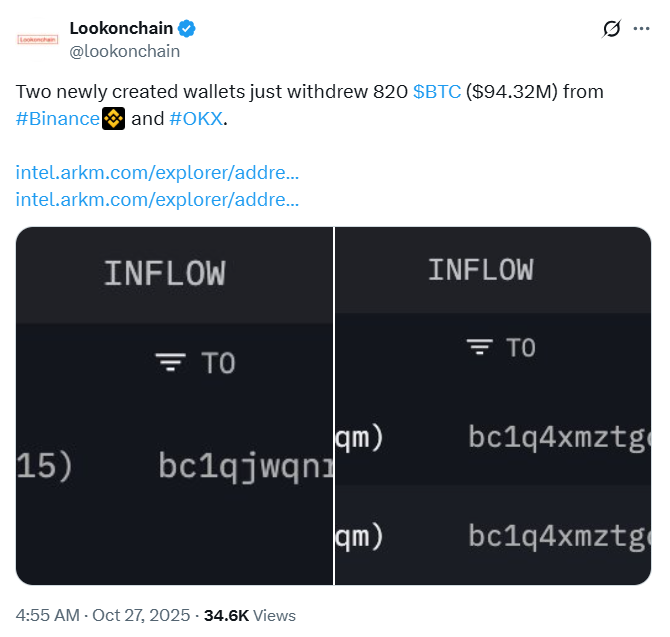Click the filter icon in the left image
Image resolution: width=670 pixels, height=637 pixels.
tap(172, 362)
